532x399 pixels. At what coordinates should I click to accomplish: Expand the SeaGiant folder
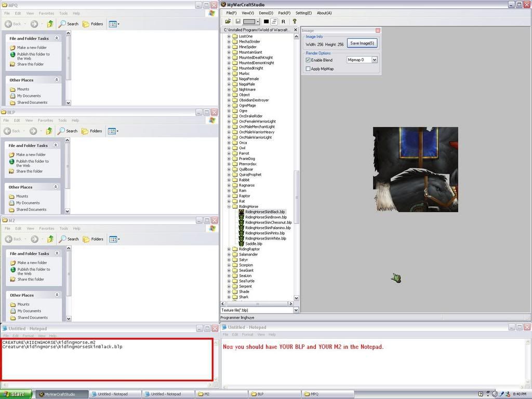click(x=229, y=270)
